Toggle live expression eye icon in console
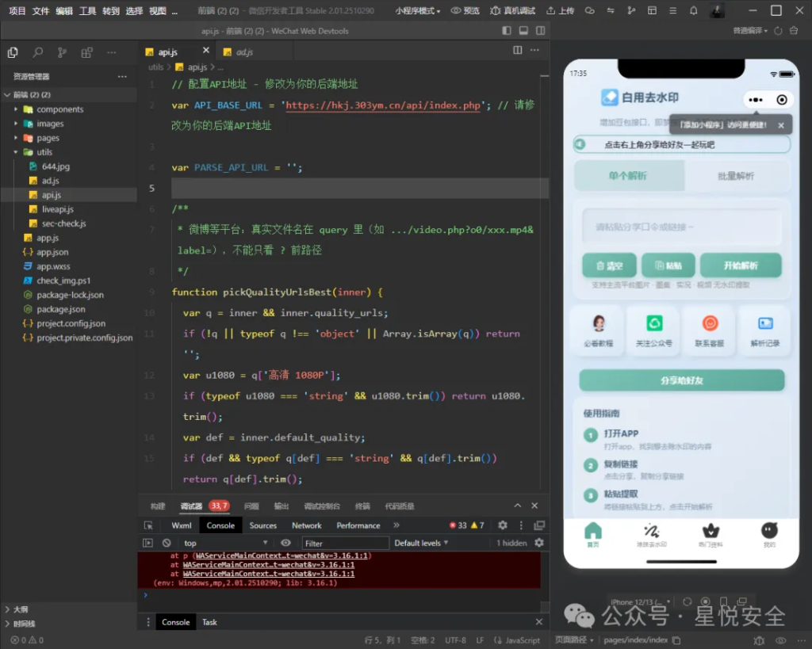This screenshot has height=649, width=812. 285,543
